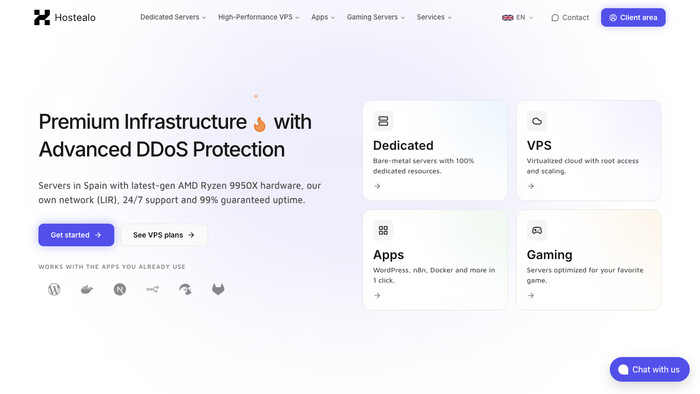Click 'WordPress, n8n, Docker and more' description
The width and height of the screenshot is (700, 394).
point(434,275)
